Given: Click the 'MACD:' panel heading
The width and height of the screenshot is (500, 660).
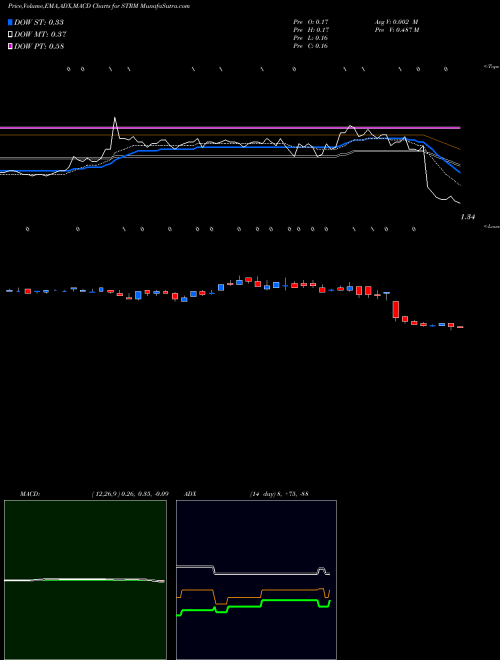Looking at the screenshot, I should [29, 494].
